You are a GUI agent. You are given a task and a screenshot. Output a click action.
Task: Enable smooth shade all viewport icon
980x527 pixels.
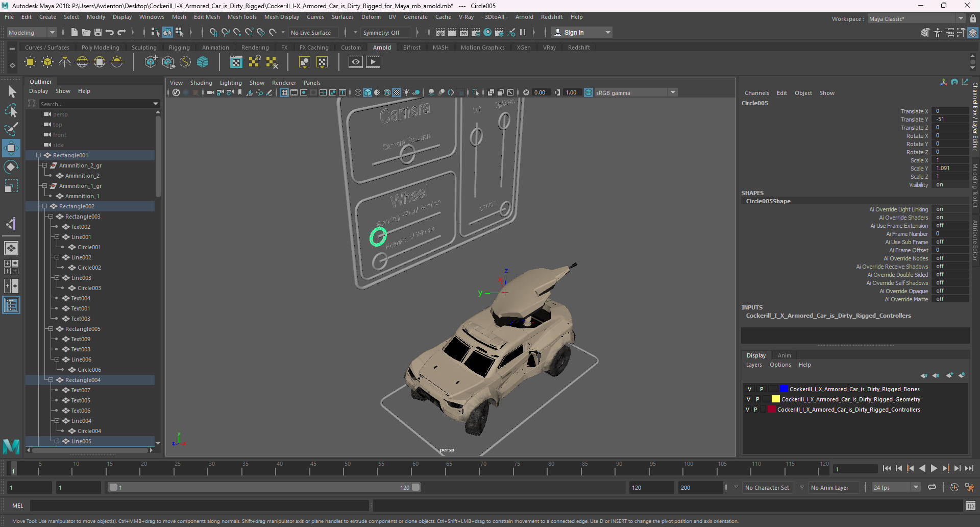(367, 92)
